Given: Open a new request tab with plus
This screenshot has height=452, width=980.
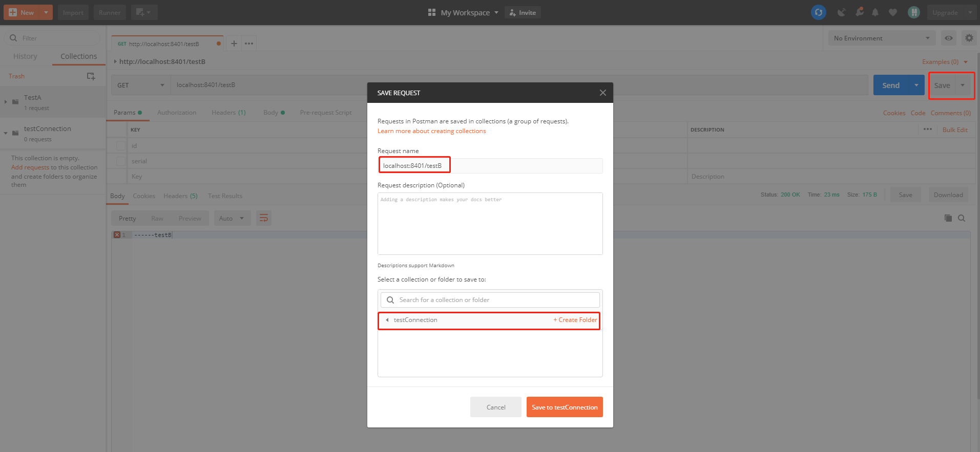Looking at the screenshot, I should tap(234, 44).
